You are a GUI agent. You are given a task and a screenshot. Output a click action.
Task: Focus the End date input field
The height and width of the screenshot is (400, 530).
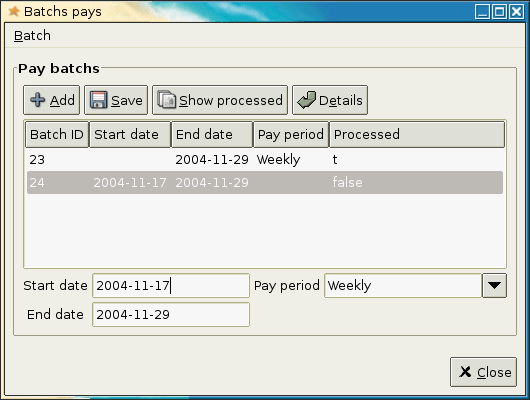point(171,314)
